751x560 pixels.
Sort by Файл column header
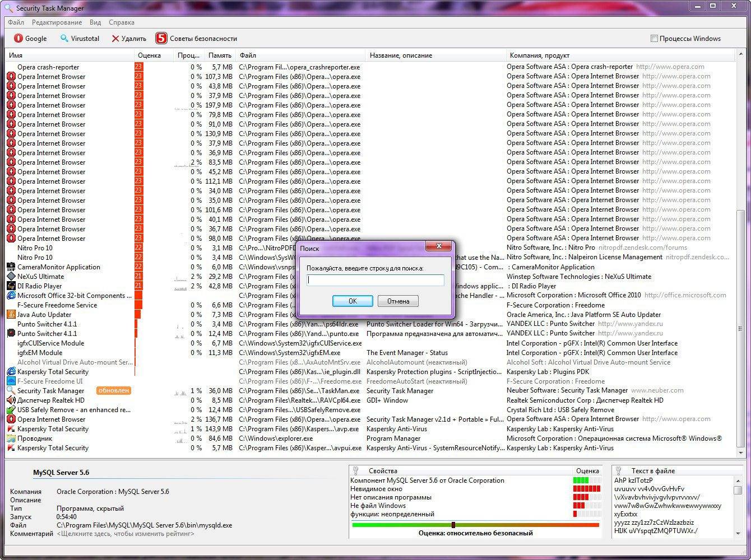[x=301, y=55]
